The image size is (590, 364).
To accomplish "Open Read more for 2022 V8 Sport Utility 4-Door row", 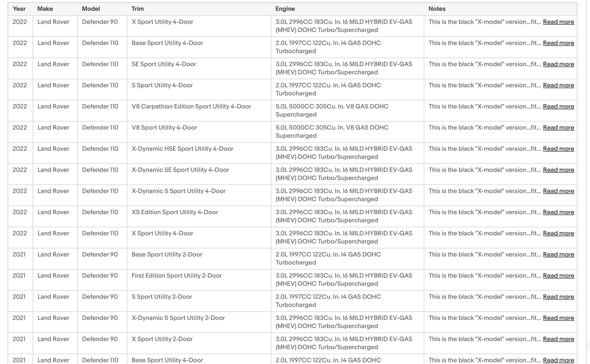I will (x=558, y=128).
